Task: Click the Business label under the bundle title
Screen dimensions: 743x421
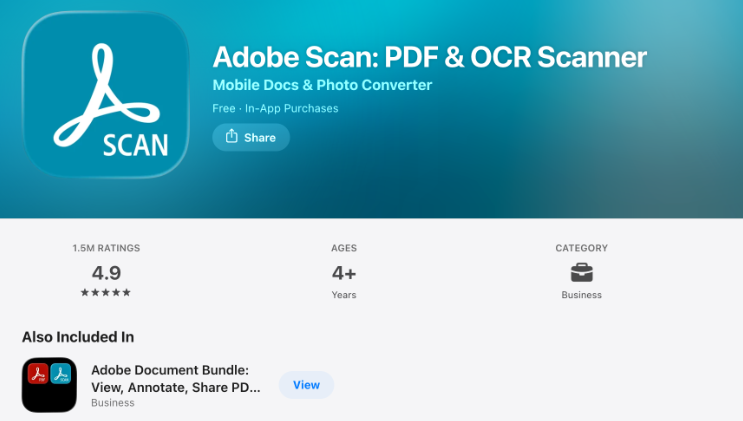Action: tap(113, 403)
